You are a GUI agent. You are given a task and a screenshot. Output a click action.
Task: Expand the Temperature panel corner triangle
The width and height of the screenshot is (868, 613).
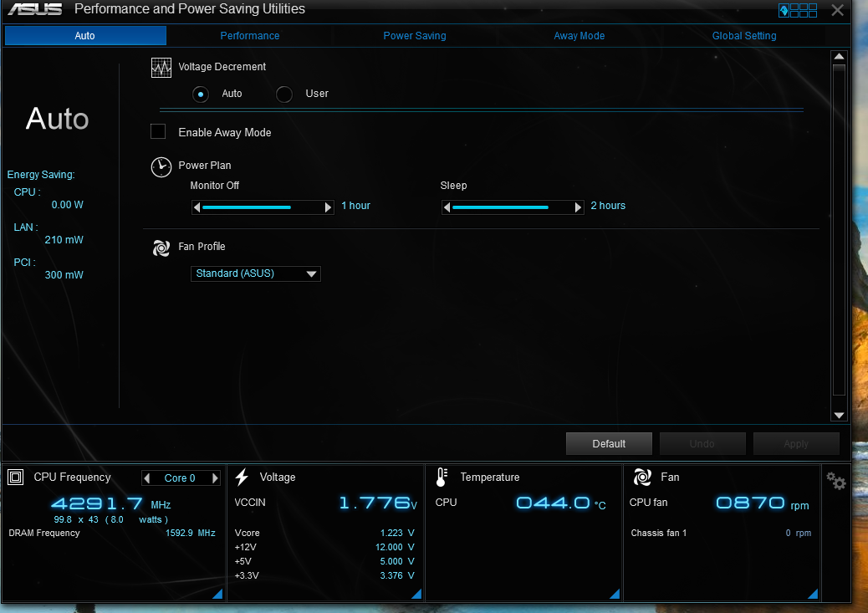[x=615, y=594]
